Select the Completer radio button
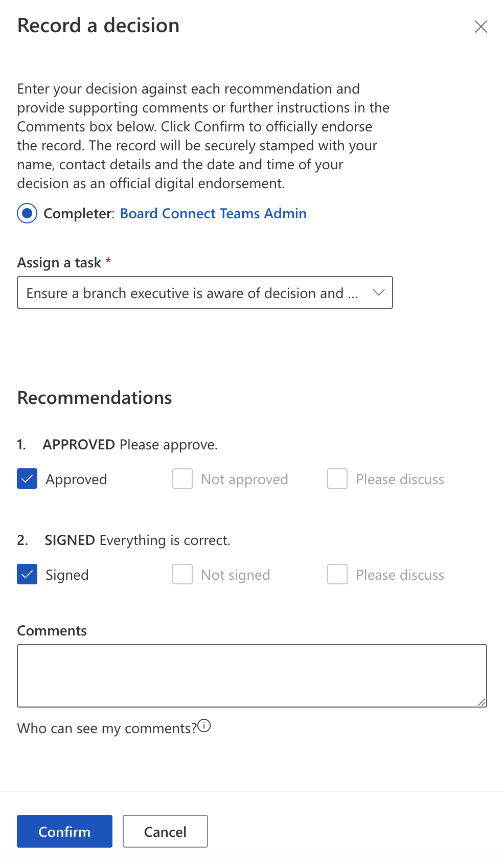Image resolution: width=504 pixels, height=864 pixels. click(27, 213)
